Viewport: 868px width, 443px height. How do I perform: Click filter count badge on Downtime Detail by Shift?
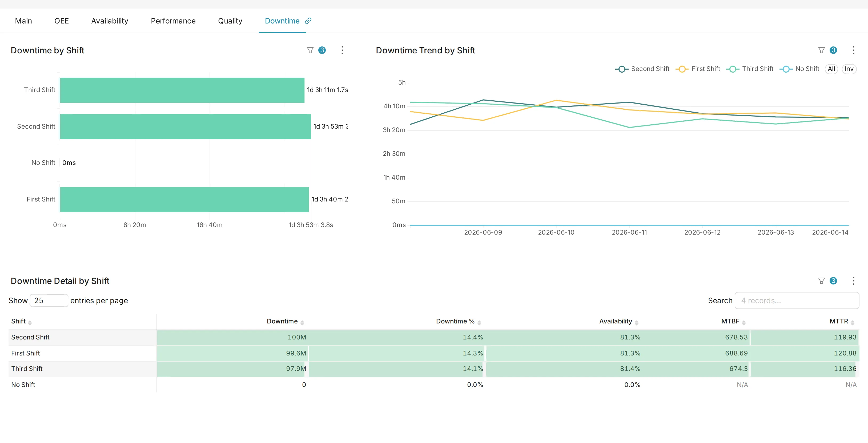point(833,281)
